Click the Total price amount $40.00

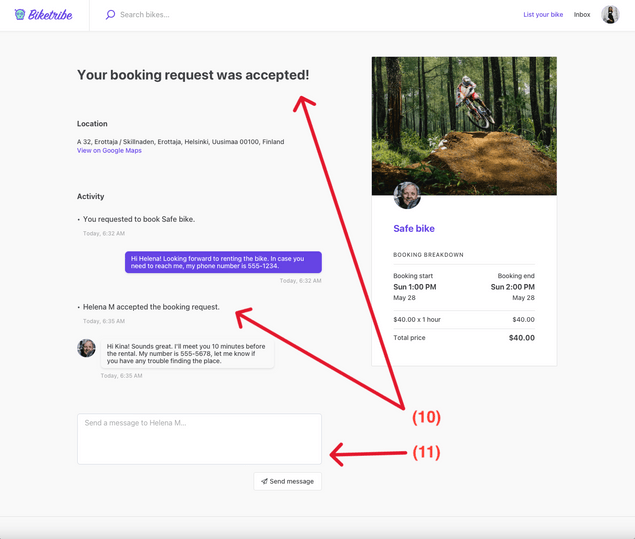click(x=521, y=338)
